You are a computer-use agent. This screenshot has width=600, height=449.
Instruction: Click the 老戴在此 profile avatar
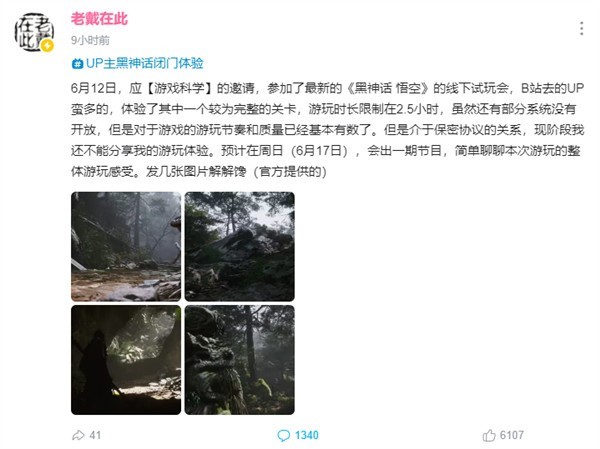pyautogui.click(x=34, y=33)
